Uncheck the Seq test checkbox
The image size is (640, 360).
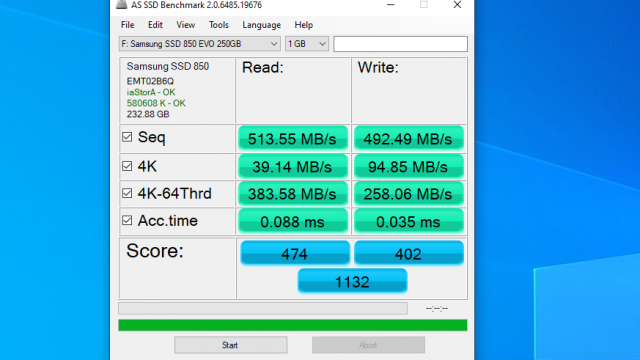[127, 137]
